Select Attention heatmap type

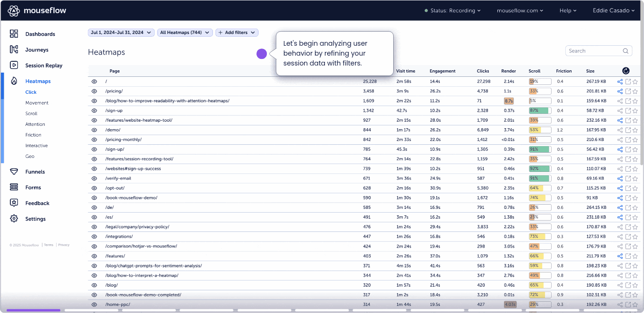(x=35, y=124)
